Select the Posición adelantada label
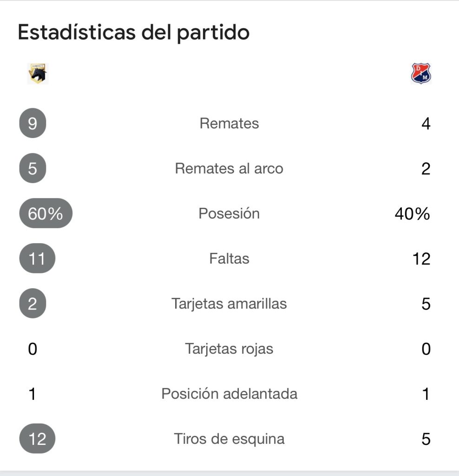Screen dimensions: 459x476 click(x=229, y=394)
